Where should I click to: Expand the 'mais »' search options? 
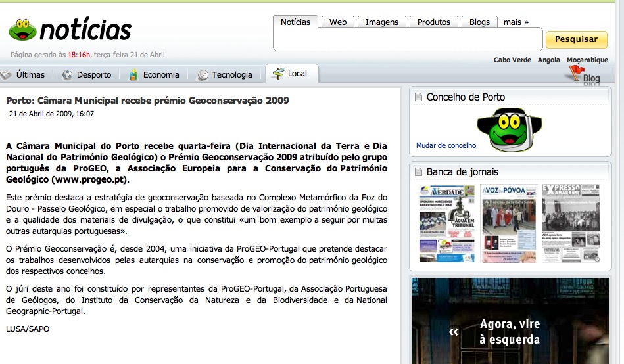516,22
